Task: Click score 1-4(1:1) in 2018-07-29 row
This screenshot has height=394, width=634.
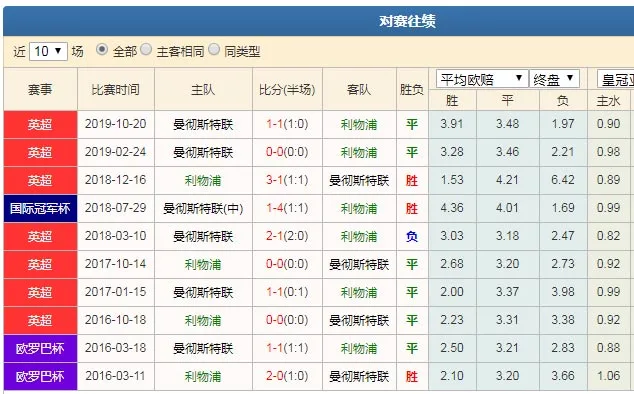Action: (287, 208)
